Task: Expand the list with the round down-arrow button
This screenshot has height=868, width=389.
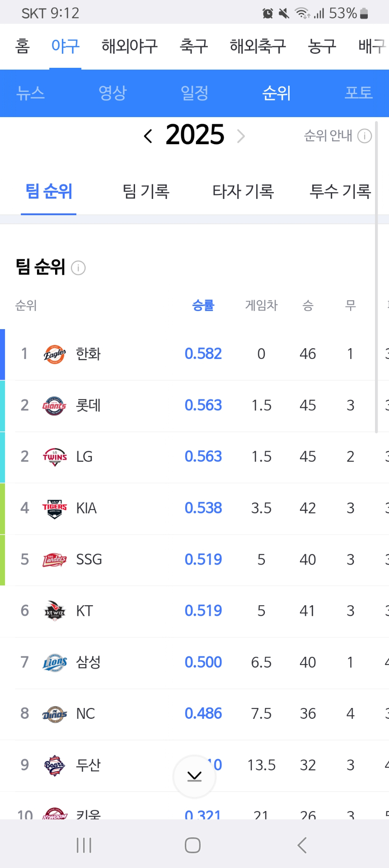Action: pos(194,777)
